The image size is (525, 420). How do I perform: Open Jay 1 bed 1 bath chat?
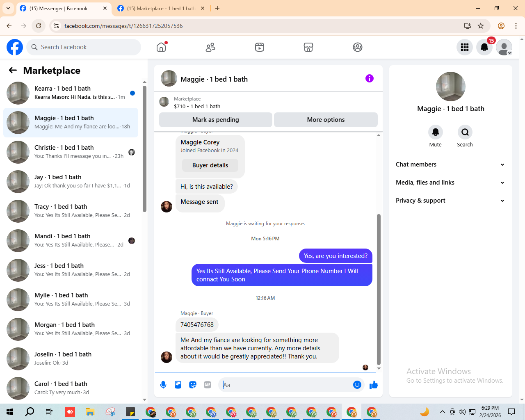71,182
